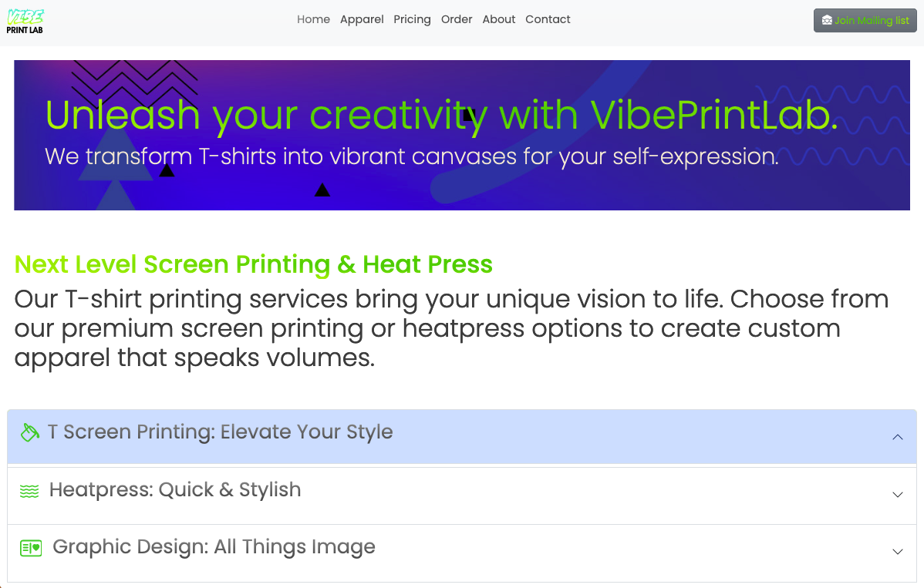Expand the Graphic Design section using its chevron
This screenshot has width=924, height=588.
tap(897, 552)
